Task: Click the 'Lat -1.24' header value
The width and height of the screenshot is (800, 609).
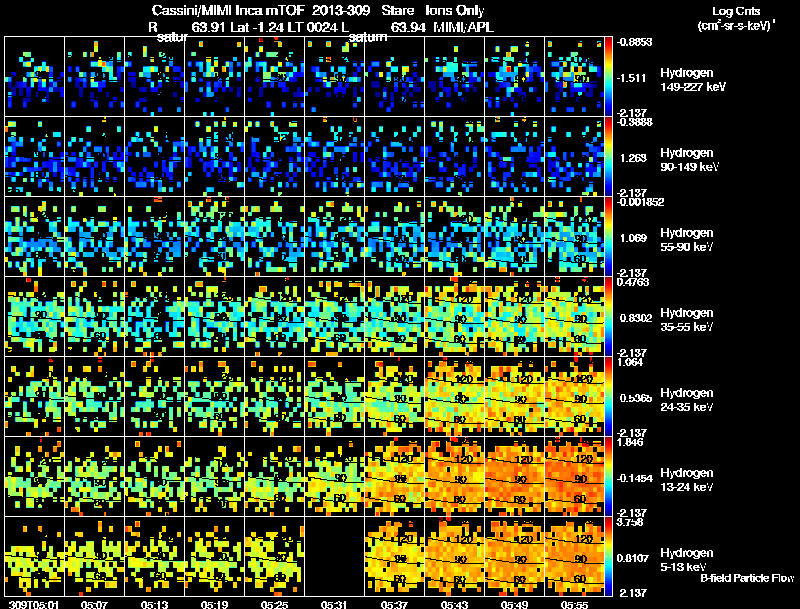Action: point(258,27)
